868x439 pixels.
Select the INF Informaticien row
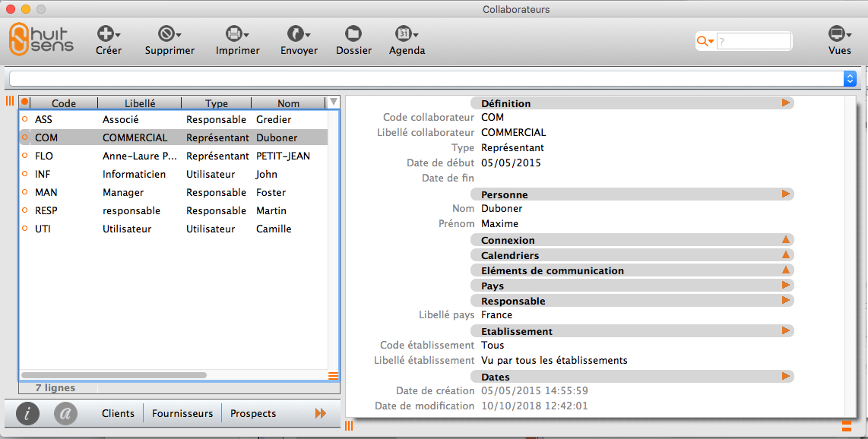173,174
